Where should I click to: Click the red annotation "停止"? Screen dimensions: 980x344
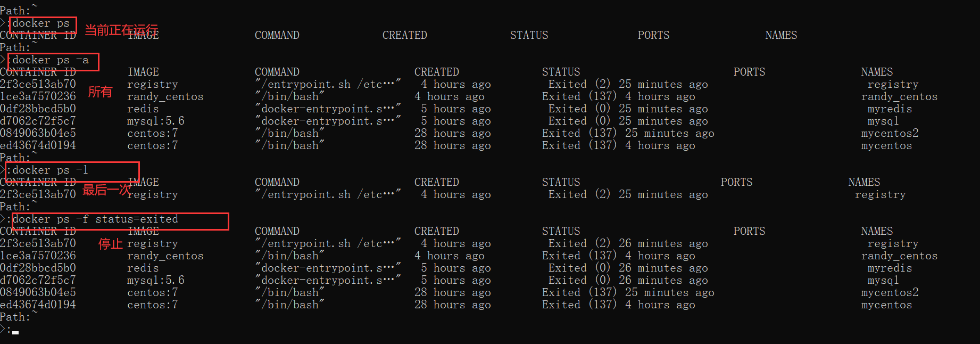(x=111, y=244)
